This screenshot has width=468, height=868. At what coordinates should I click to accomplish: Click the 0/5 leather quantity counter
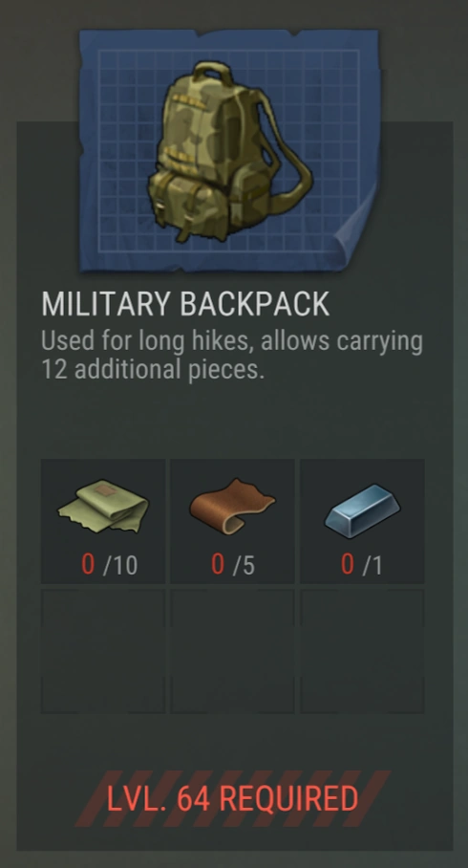[x=233, y=565]
